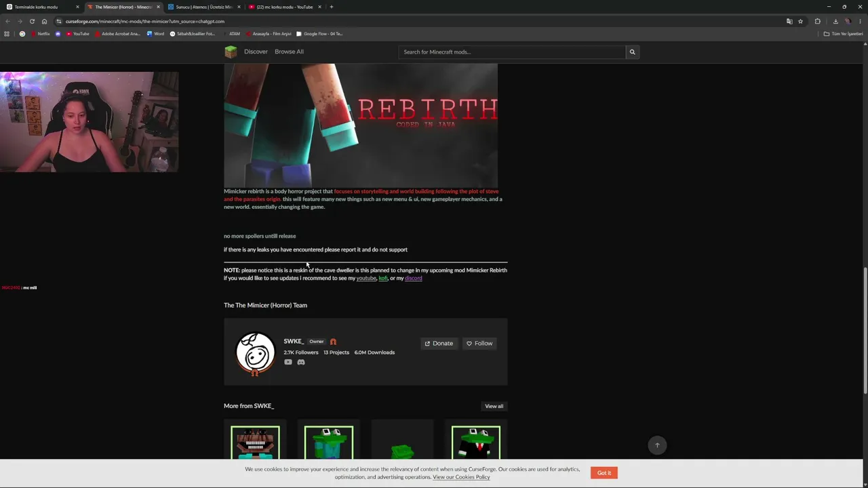Open the YouTube bookmark

(x=78, y=34)
